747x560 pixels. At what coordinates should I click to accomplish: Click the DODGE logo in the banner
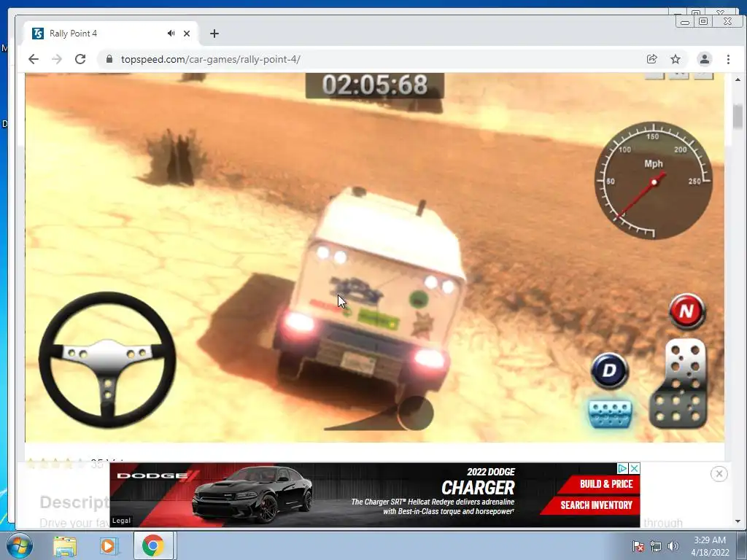(158, 475)
